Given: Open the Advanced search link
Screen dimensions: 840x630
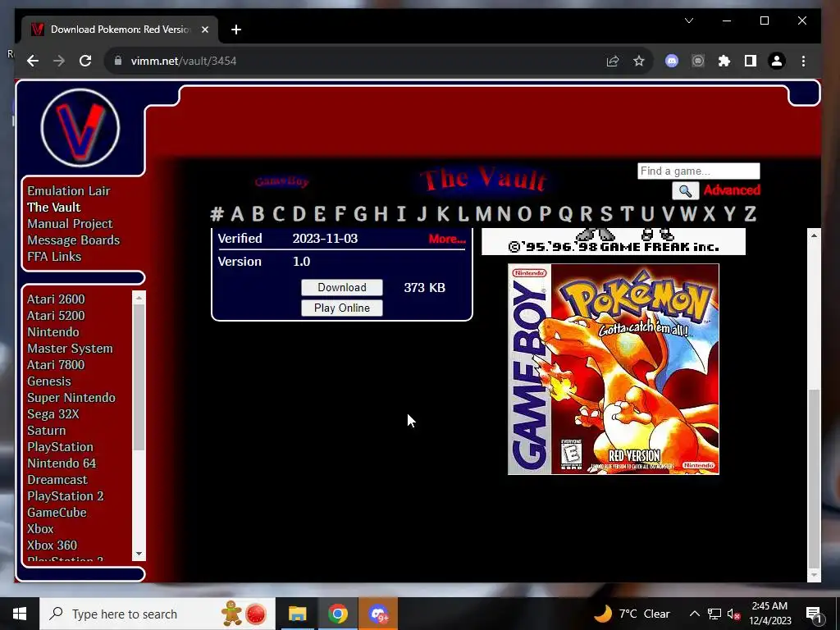Looking at the screenshot, I should pos(732,190).
